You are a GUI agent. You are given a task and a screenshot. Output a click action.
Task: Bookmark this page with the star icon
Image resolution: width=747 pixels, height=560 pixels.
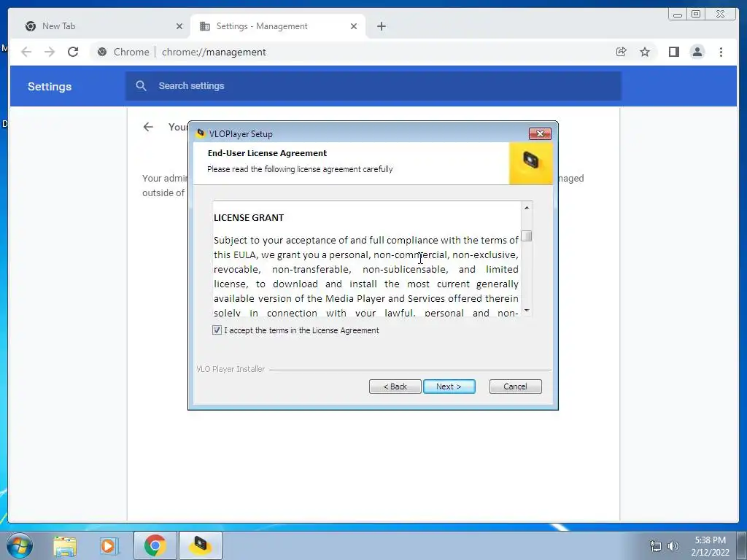pos(645,52)
